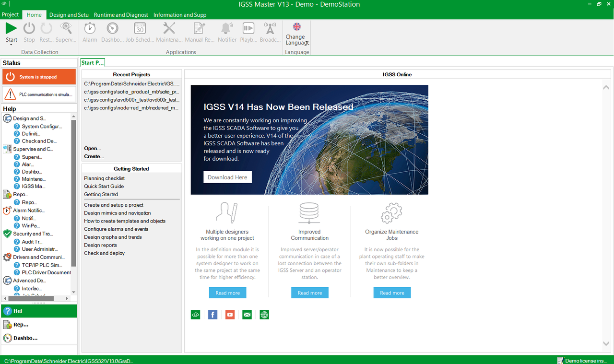Switch to Runtime and Diagnostics tab
614x364 pixels.
click(121, 15)
